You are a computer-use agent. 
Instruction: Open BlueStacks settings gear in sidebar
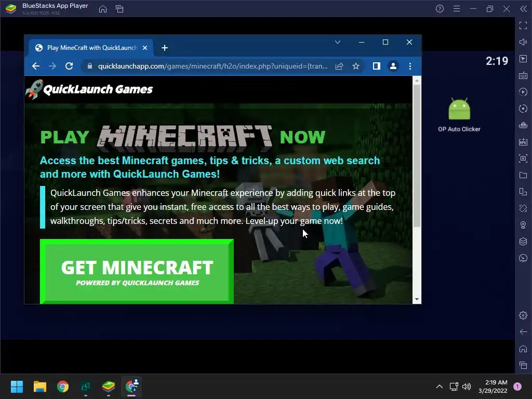(x=523, y=315)
